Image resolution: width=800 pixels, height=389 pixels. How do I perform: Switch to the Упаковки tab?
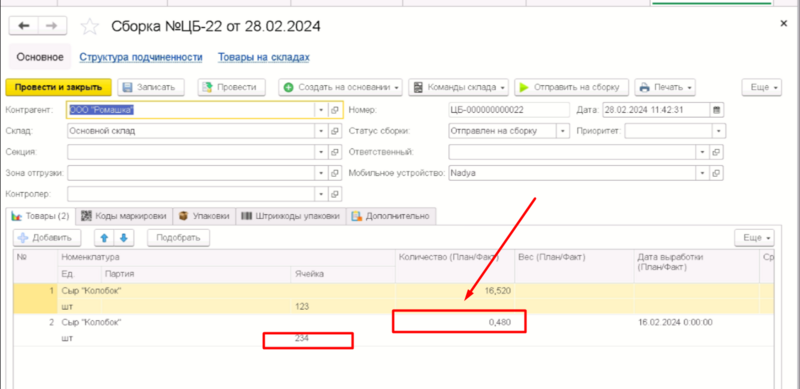click(204, 216)
